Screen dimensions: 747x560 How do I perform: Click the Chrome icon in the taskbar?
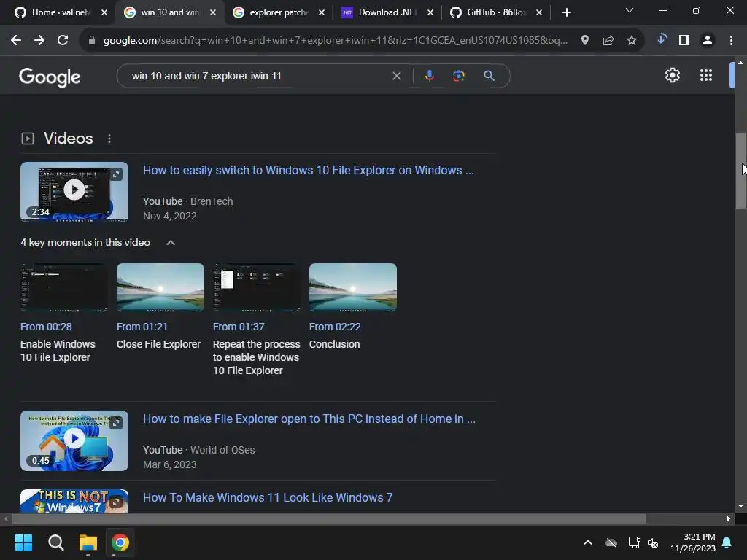pyautogui.click(x=120, y=542)
